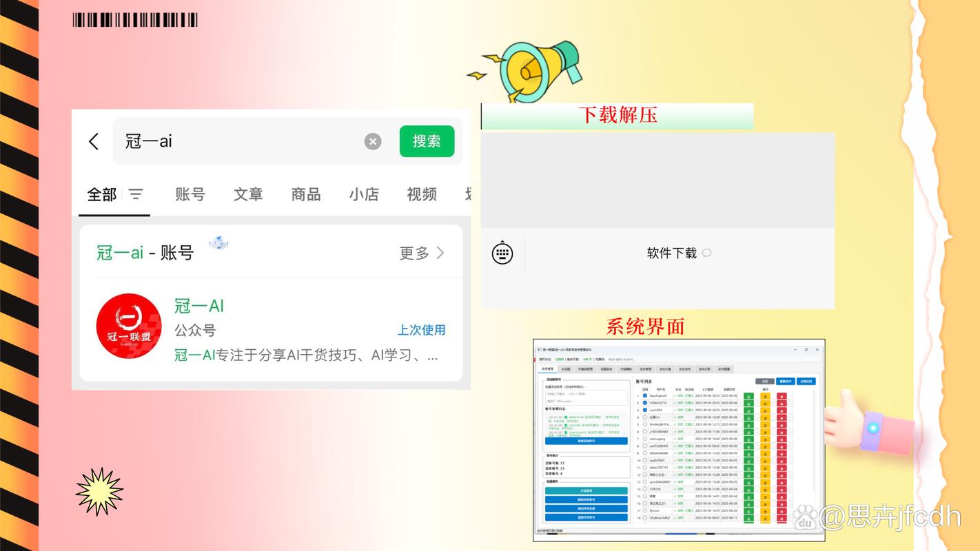Uncheck the checkbox in account row 3
Screen dimensions: 980x551
click(645, 410)
